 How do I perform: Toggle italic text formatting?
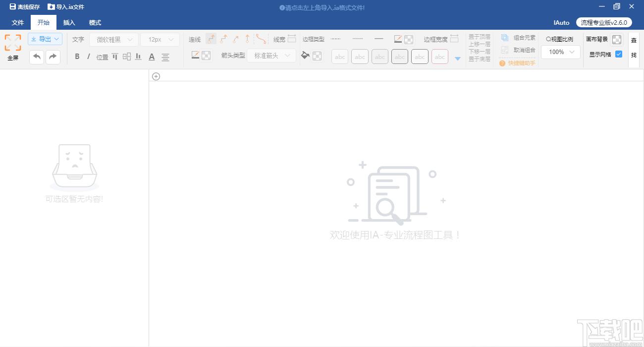[89, 57]
